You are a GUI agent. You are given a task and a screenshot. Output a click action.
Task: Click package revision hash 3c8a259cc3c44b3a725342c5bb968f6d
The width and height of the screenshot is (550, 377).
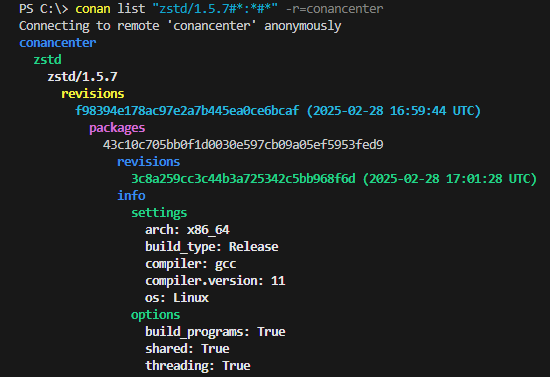[x=243, y=179]
